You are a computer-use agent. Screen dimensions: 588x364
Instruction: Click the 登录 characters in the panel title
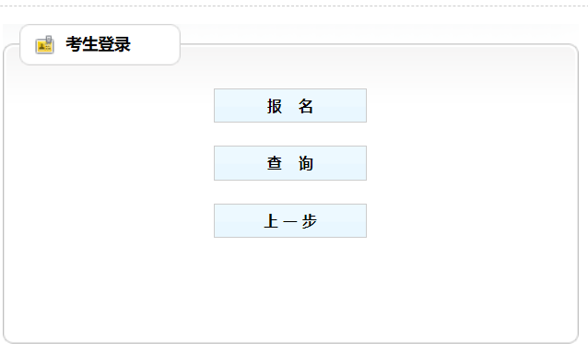[115, 44]
